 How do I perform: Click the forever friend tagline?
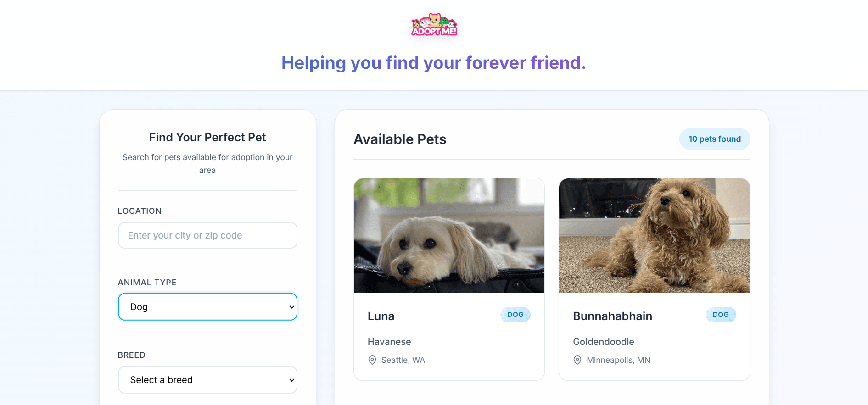(x=433, y=63)
